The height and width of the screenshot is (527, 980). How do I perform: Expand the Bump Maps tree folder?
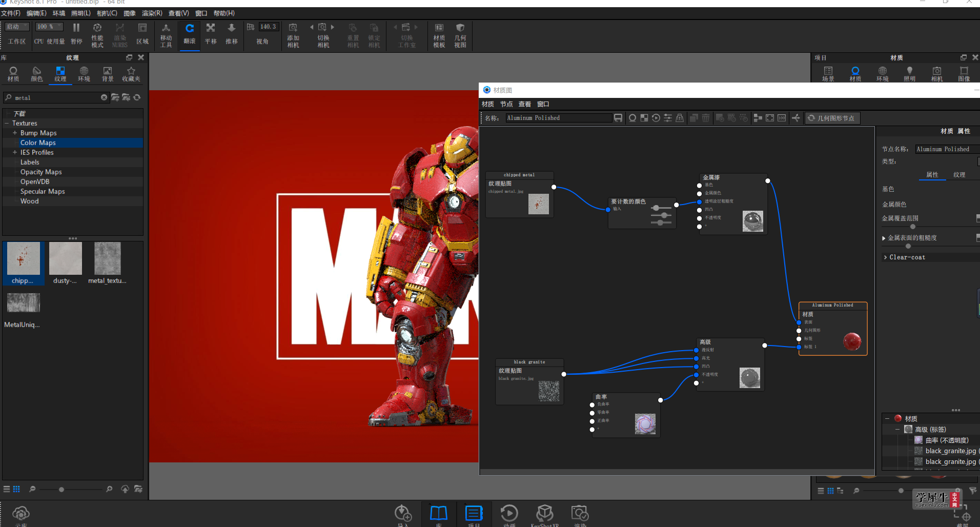[x=15, y=133]
